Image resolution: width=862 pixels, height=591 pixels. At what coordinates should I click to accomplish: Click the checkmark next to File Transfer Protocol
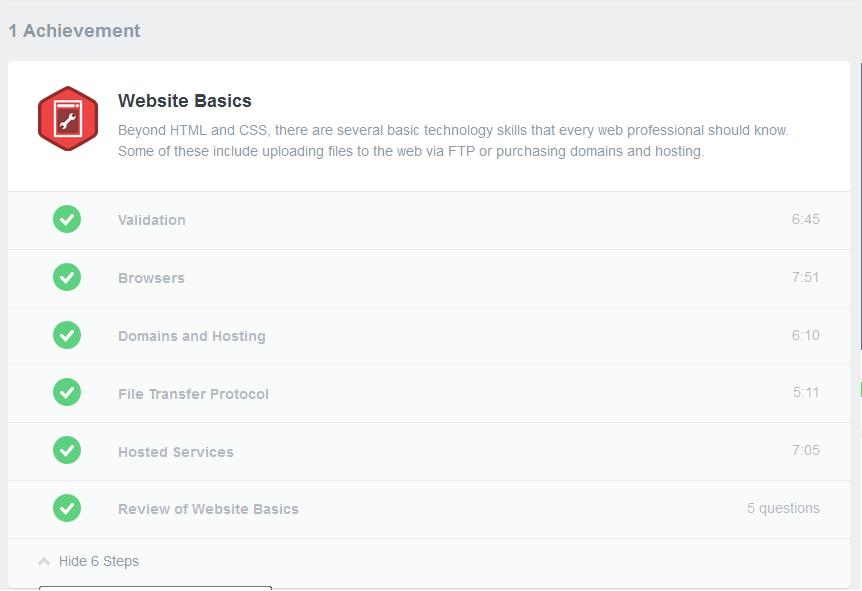click(67, 393)
